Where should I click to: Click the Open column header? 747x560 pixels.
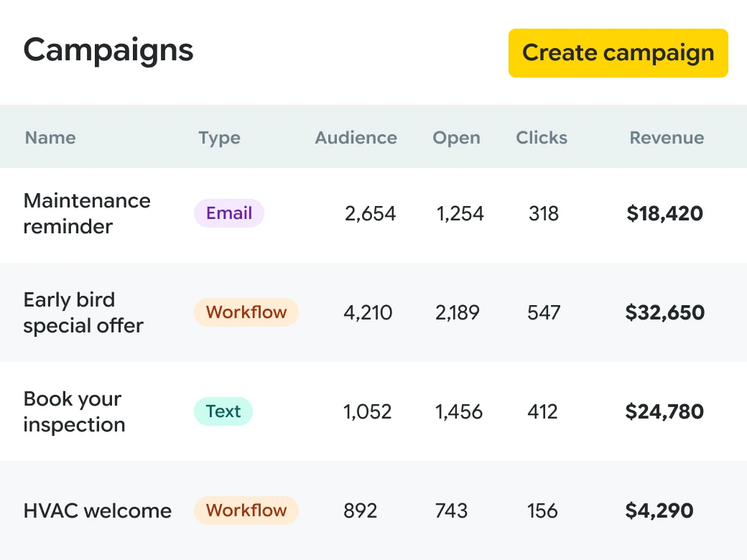click(x=456, y=138)
